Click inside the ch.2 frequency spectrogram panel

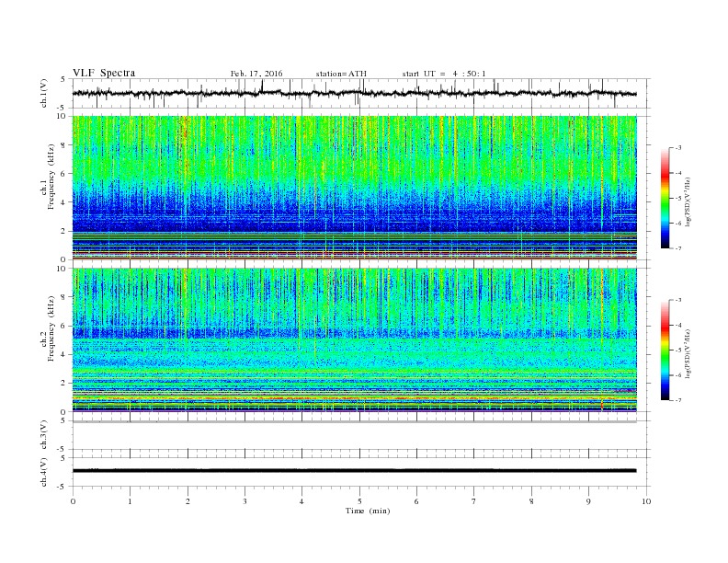(x=354, y=339)
